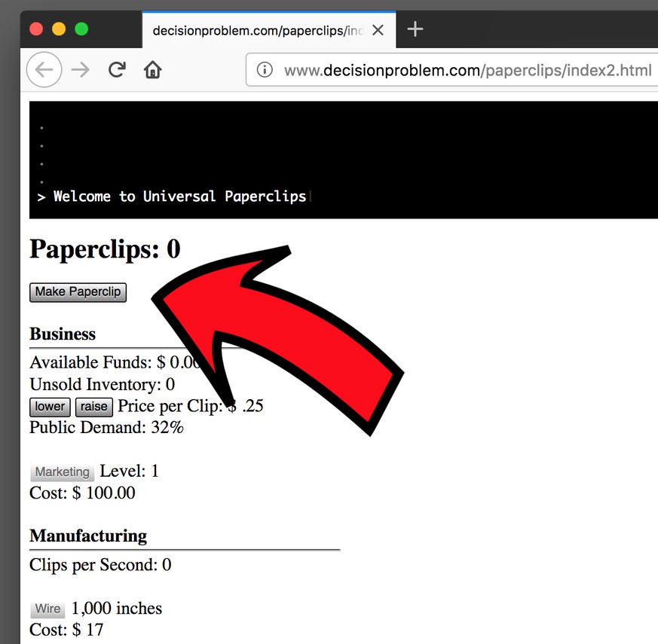Screen dimensions: 658x644
Task: Click the 'Business' section heading
Action: pos(63,334)
